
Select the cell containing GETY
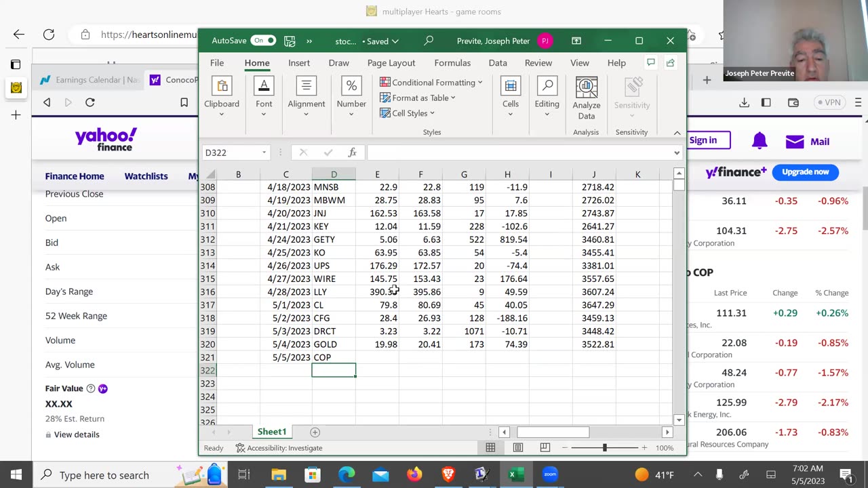coord(334,239)
